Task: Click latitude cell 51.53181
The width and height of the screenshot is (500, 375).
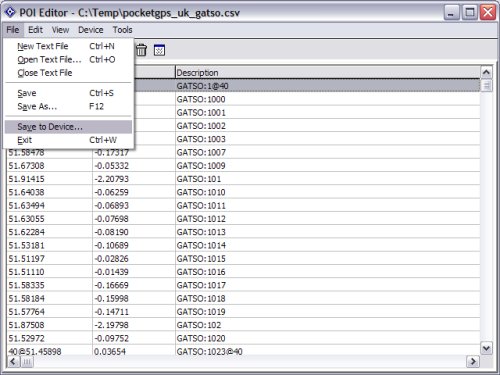Action: pos(49,245)
